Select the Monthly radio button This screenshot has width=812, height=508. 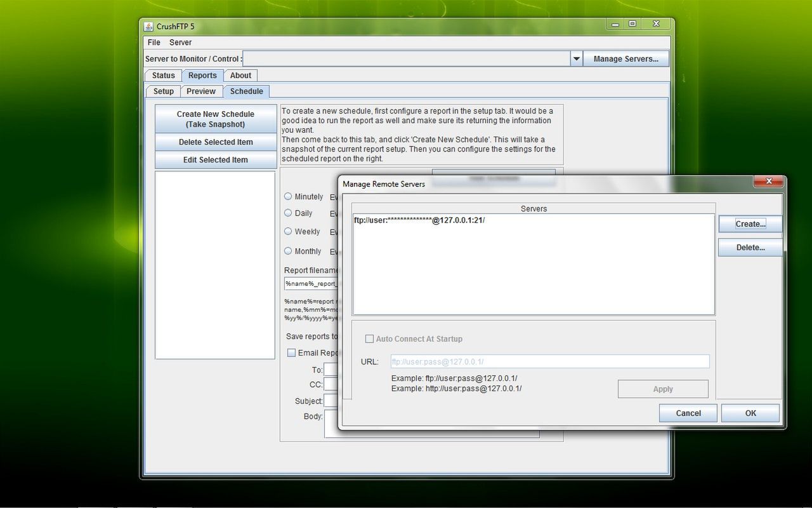coord(288,251)
